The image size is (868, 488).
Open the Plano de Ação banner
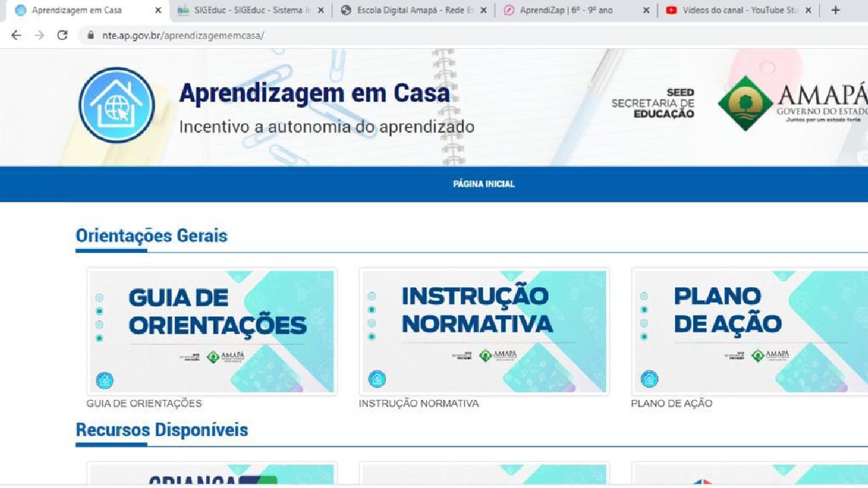[750, 332]
